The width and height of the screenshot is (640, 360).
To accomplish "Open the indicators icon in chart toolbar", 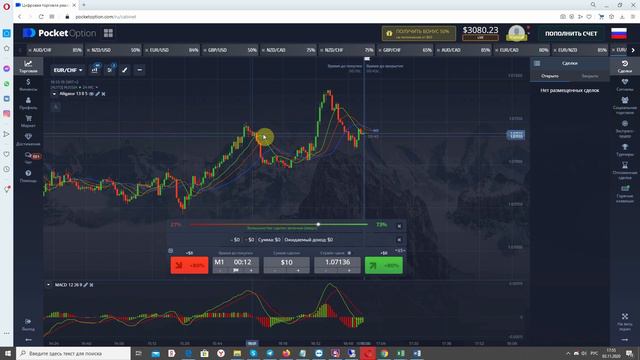I will click(109, 70).
